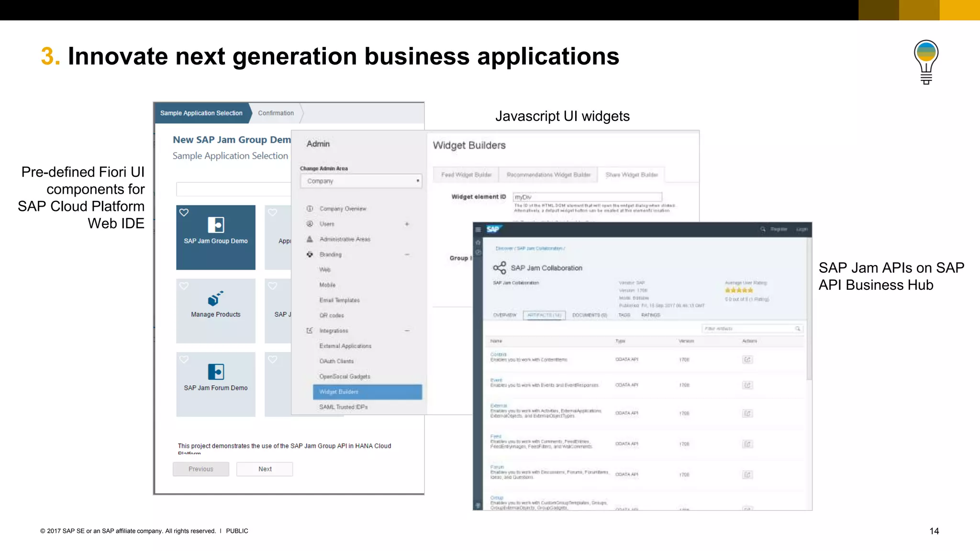Open SAML Trusted IDPs item

tap(344, 407)
